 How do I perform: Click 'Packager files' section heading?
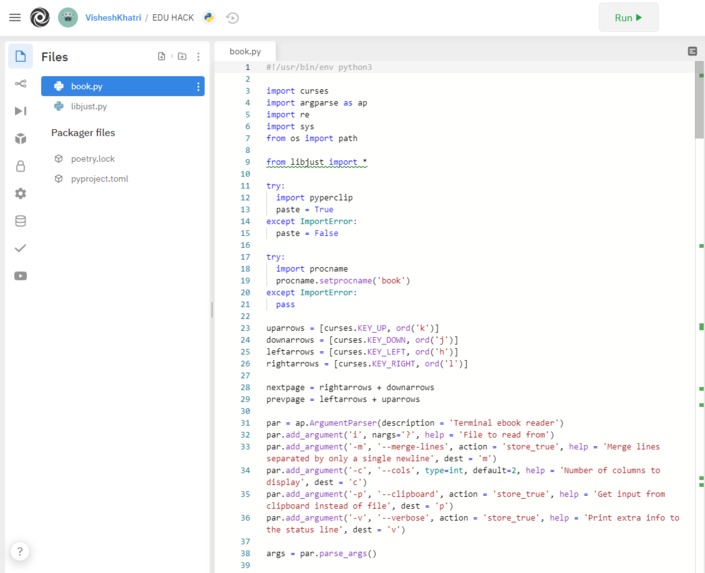point(83,133)
